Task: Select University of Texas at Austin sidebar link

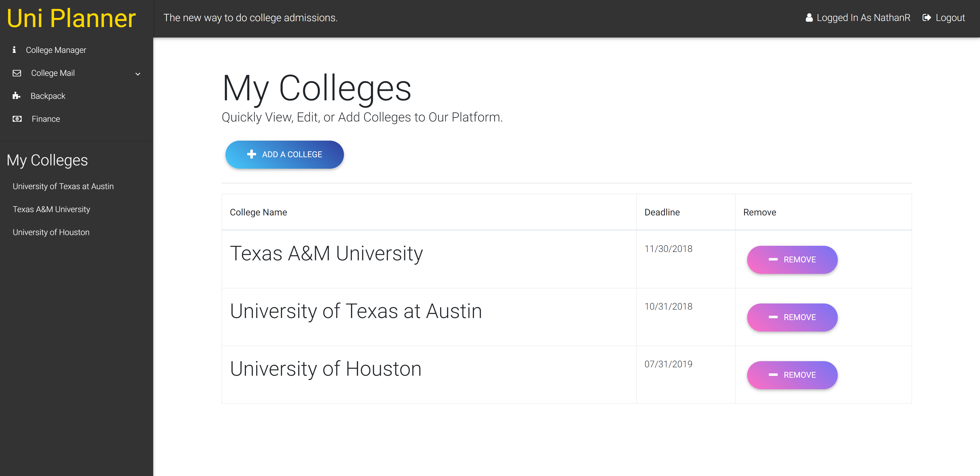Action: coord(63,186)
